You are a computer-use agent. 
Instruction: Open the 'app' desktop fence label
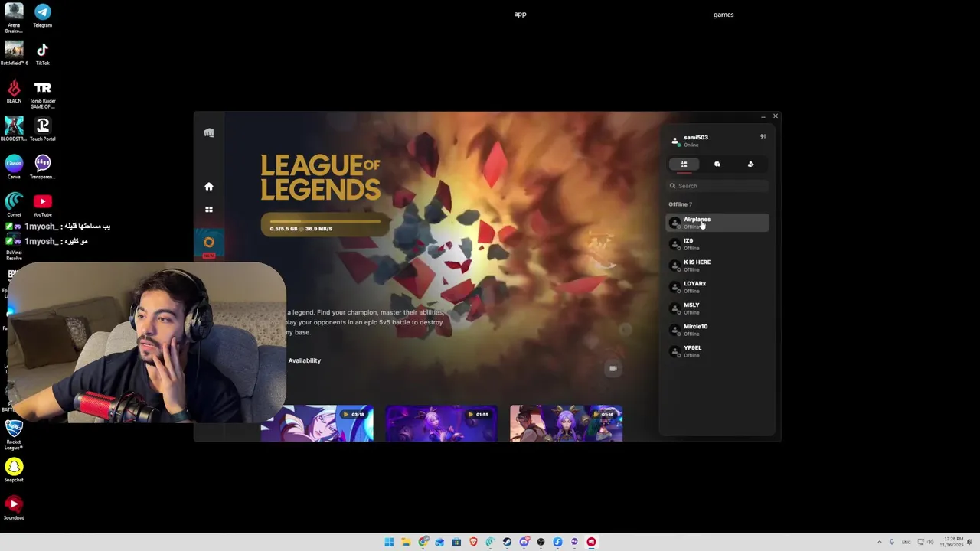pos(520,14)
